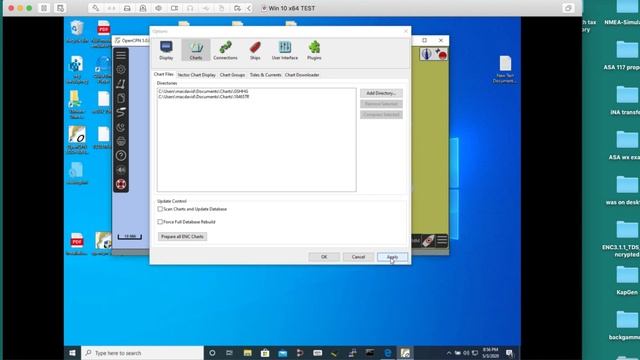
Task: Open the question mark About icon in OpenCPN
Action: [x=121, y=156]
